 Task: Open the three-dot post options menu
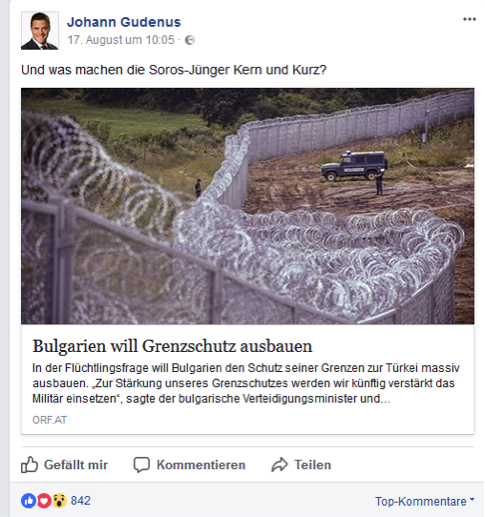click(469, 19)
